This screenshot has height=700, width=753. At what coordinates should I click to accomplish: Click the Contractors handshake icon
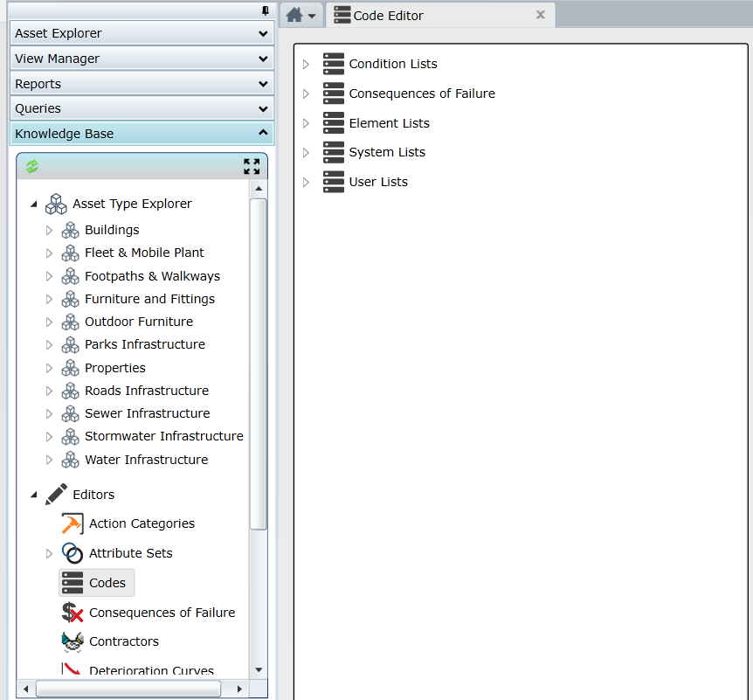(73, 641)
